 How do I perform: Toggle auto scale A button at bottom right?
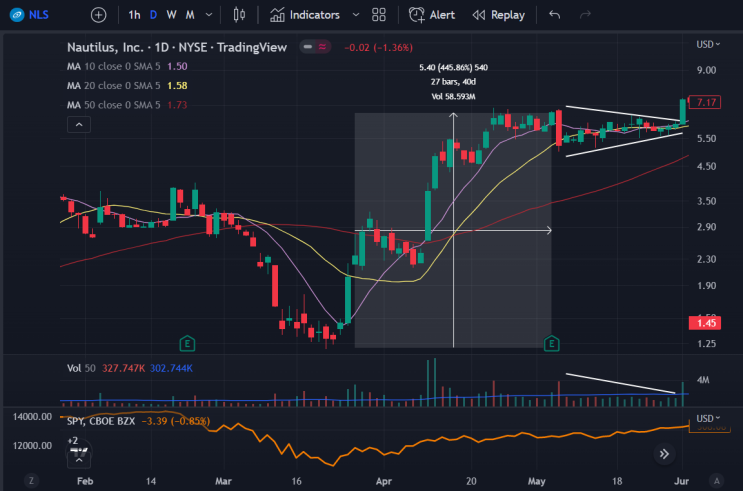coord(717,481)
